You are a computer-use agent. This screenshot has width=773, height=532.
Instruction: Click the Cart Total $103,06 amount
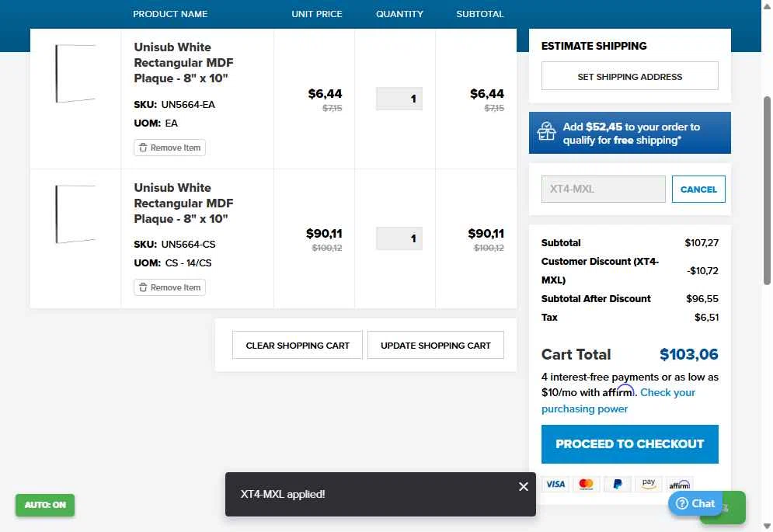pyautogui.click(x=688, y=354)
